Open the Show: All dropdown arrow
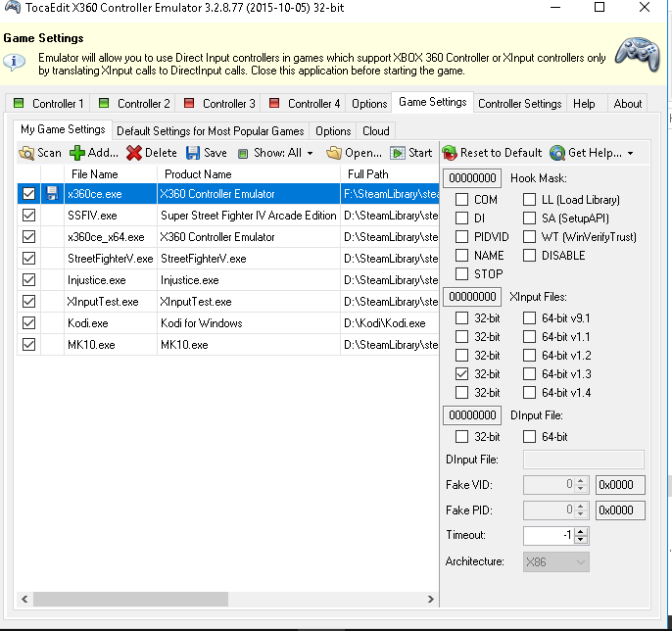Viewport: 672px width, 631px height. click(310, 154)
